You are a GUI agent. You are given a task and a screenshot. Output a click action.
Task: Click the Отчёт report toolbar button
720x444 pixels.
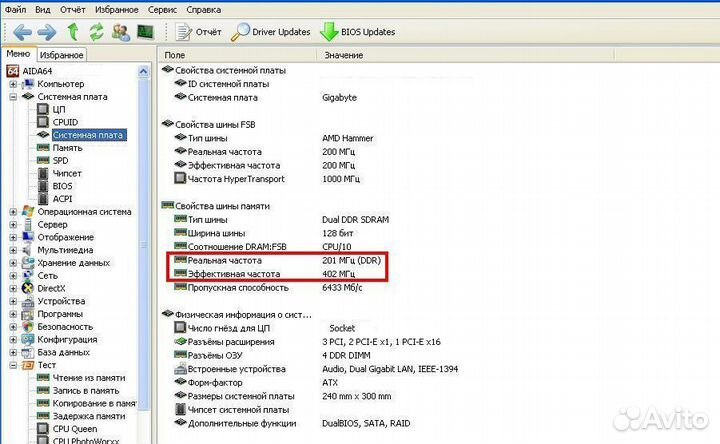[x=198, y=32]
